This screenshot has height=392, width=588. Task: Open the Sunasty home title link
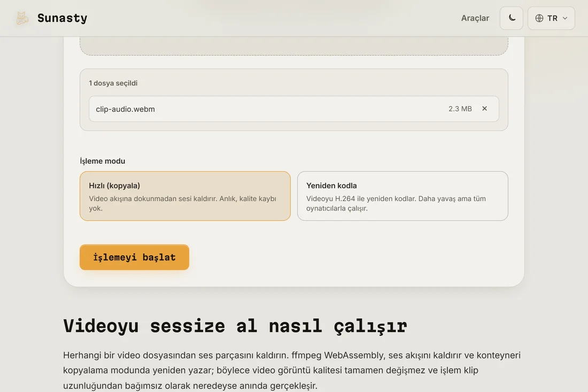pyautogui.click(x=62, y=18)
